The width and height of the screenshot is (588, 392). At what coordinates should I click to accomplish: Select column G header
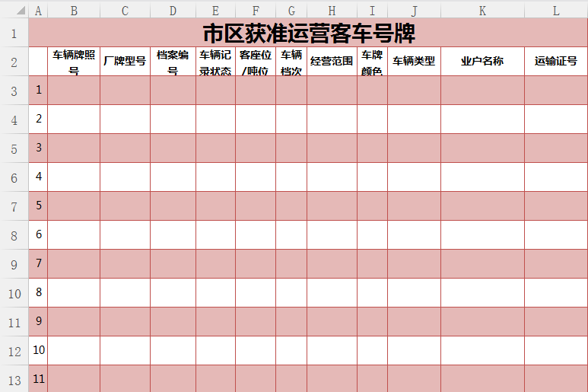(x=291, y=11)
